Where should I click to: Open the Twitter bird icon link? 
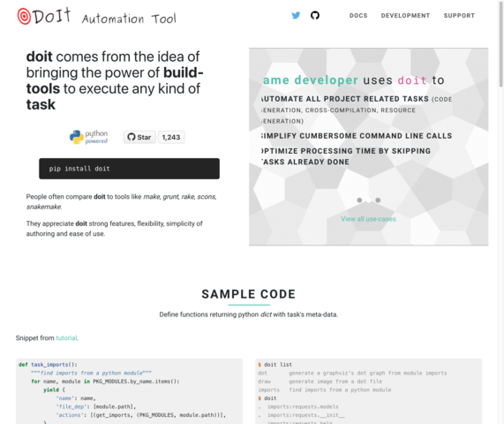[x=296, y=15]
